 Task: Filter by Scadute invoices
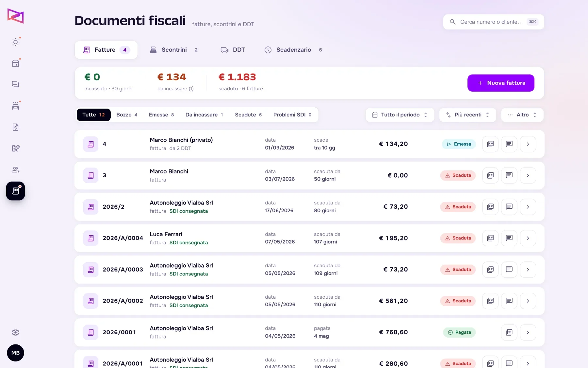click(x=248, y=115)
